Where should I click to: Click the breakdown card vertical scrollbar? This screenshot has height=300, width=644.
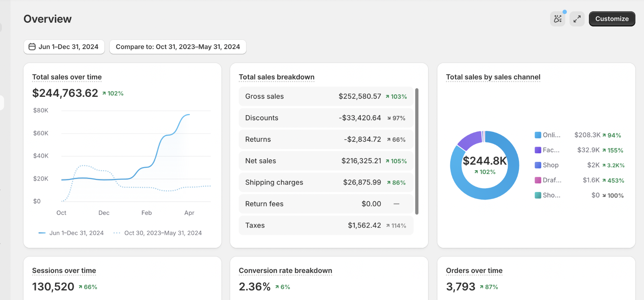point(417,151)
